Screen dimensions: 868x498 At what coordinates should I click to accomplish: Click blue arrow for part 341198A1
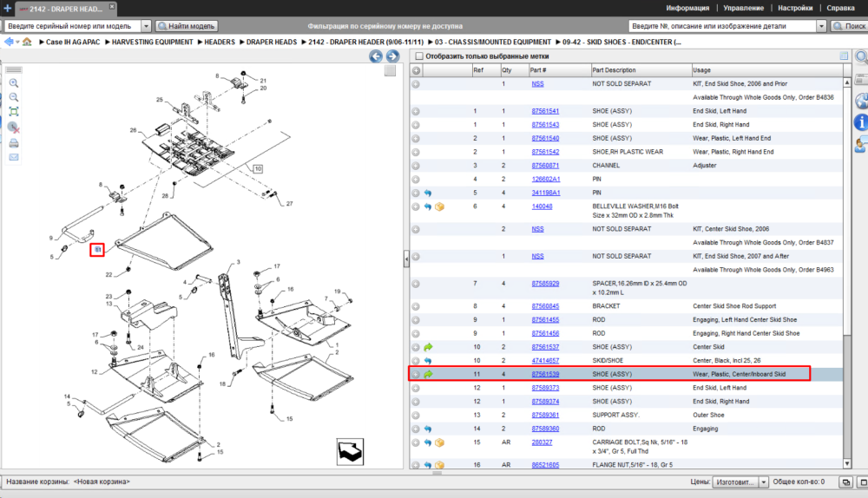[428, 193]
